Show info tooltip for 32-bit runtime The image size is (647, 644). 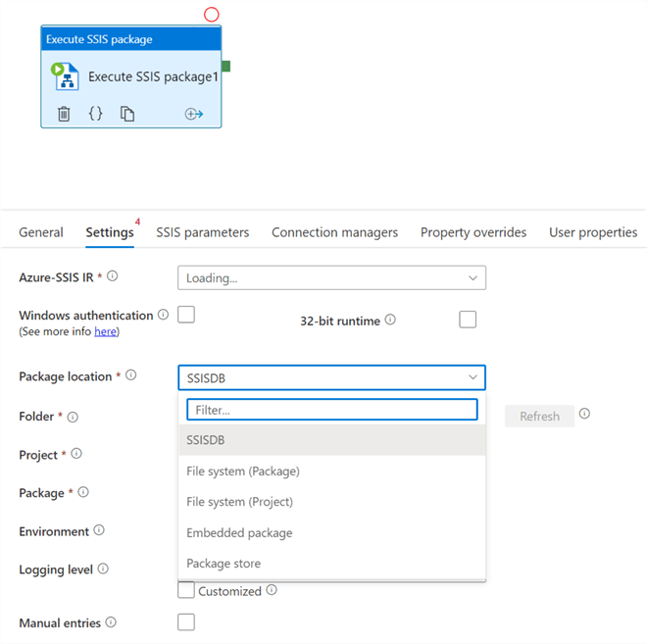coord(390,320)
